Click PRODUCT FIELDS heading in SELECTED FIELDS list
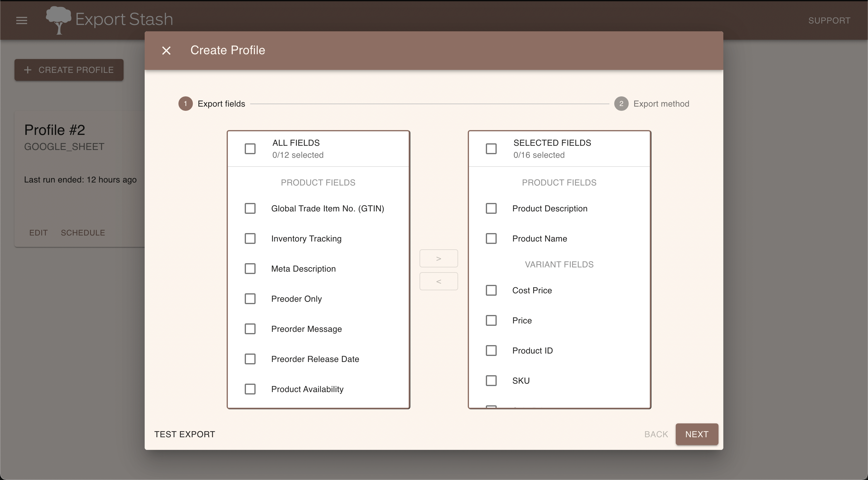Image resolution: width=868 pixels, height=480 pixels. 559,182
